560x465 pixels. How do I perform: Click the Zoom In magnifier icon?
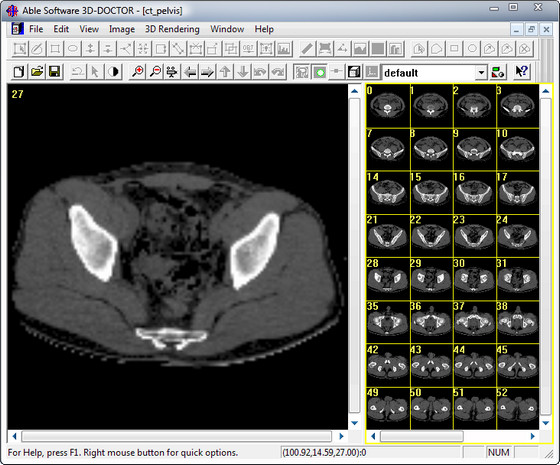(x=138, y=72)
